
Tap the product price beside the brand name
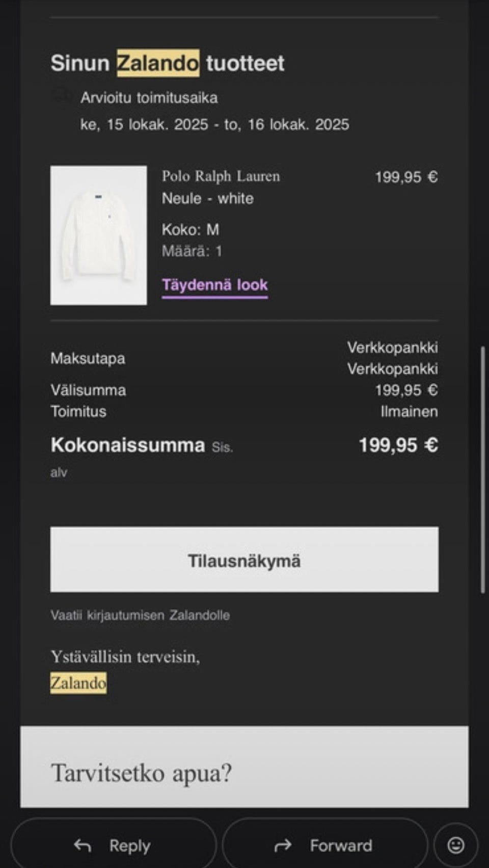(x=406, y=177)
